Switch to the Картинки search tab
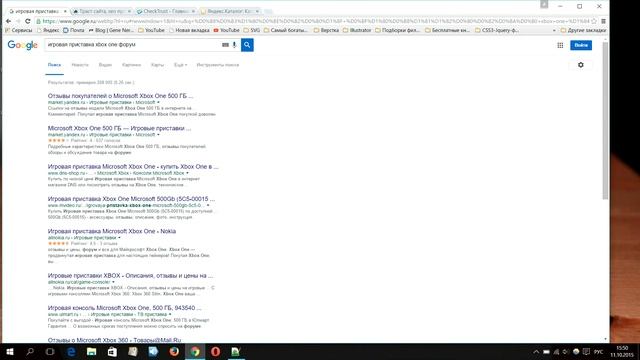Viewport: 640px width, 360px height. point(131,65)
